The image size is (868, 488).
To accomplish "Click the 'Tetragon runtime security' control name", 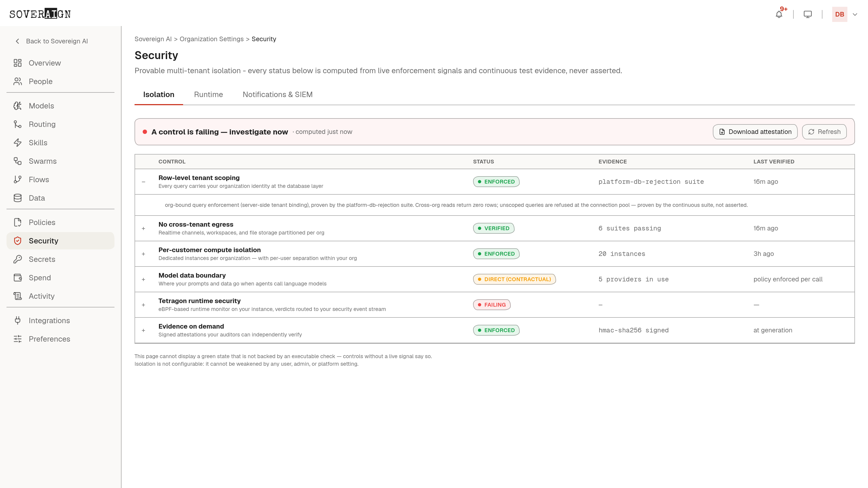I will coord(199,301).
